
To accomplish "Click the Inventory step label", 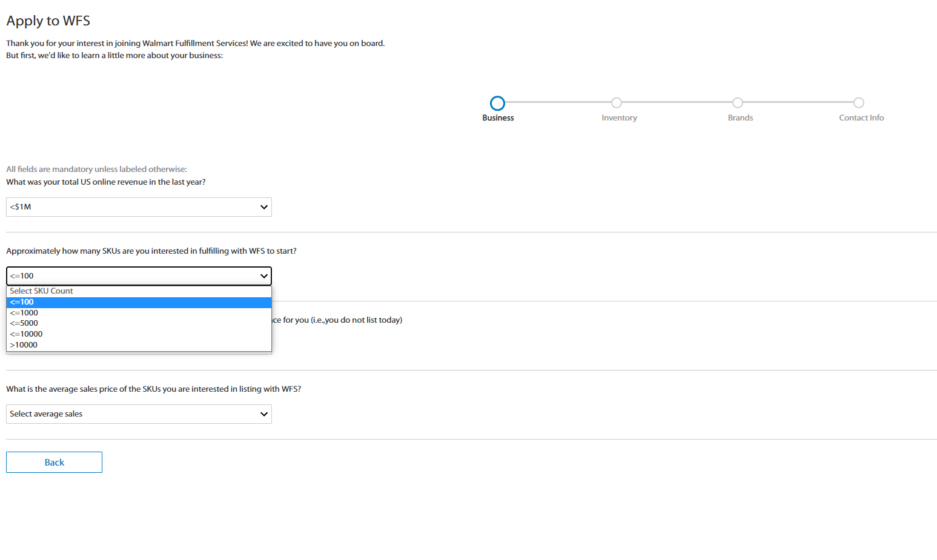I will click(619, 118).
